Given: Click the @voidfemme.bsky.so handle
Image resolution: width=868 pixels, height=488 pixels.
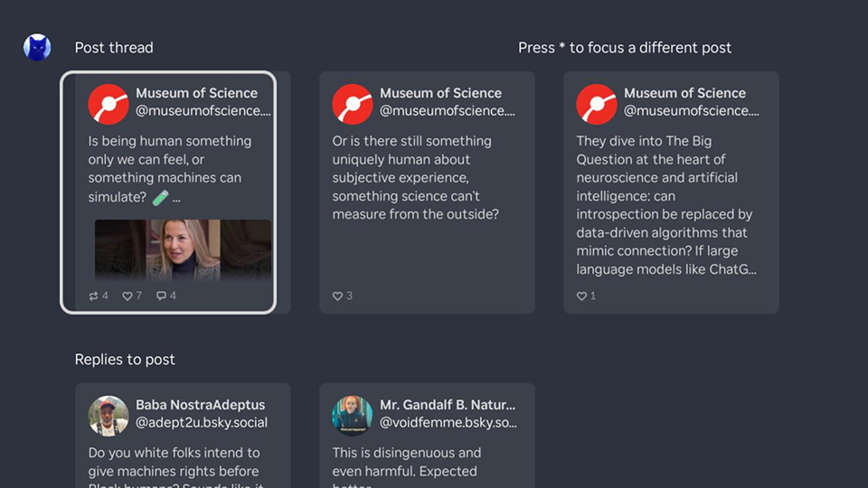Looking at the screenshot, I should point(448,423).
